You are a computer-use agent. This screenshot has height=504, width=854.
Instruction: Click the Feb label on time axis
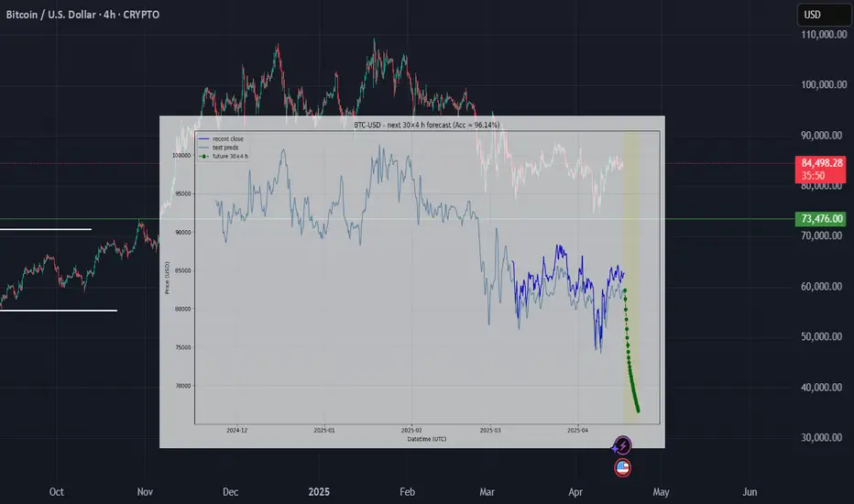point(407,491)
